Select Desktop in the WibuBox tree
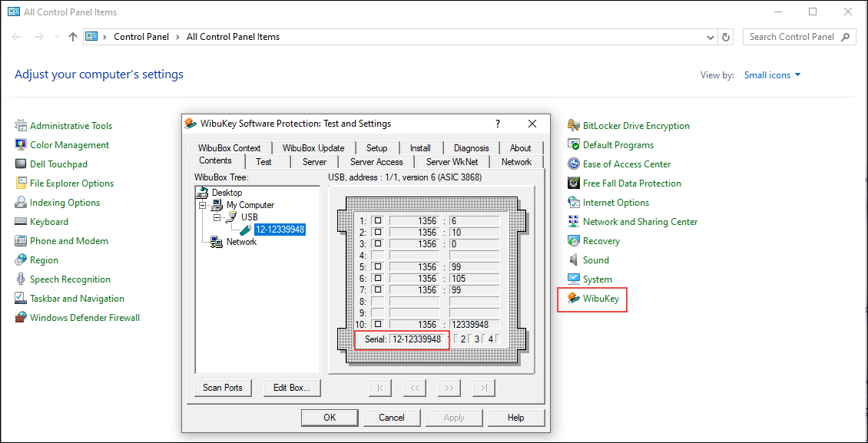This screenshot has height=443, width=868. [x=227, y=193]
